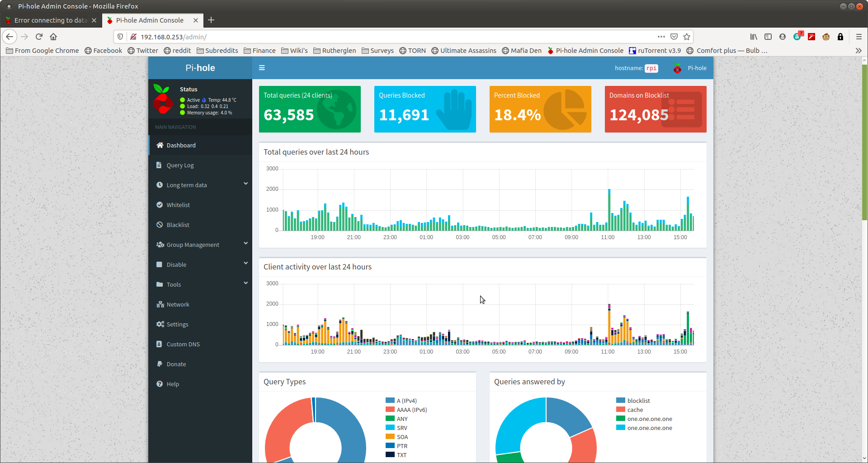Open the Twitter bookmark link
Viewport: 868px width, 463px height.
click(x=143, y=51)
